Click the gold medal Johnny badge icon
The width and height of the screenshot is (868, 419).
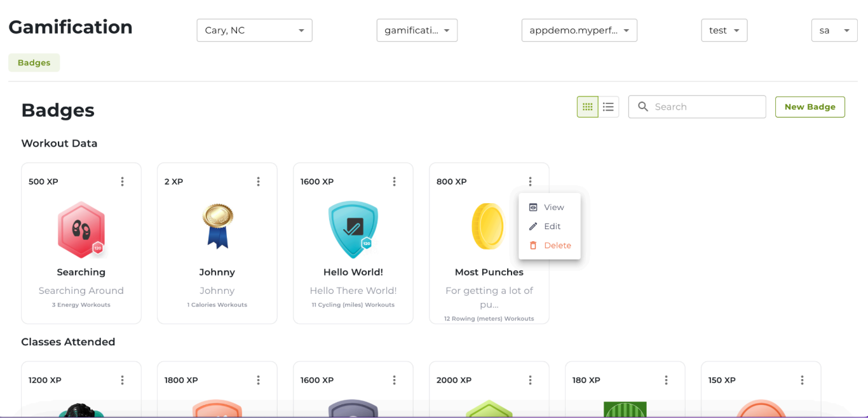(217, 227)
